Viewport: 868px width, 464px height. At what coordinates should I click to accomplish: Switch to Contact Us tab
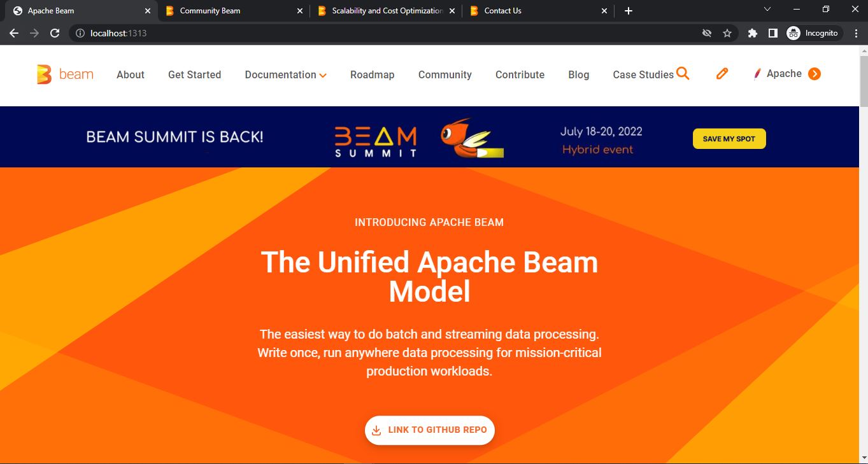coord(538,11)
